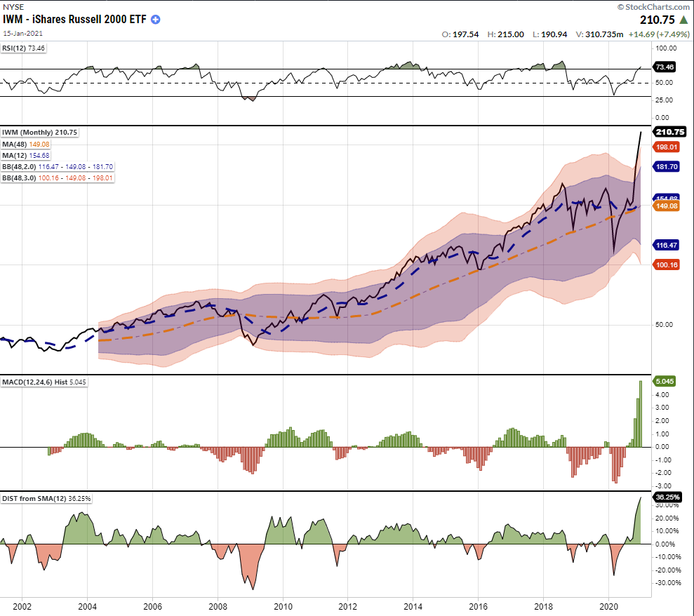
Task: Click the StockCharts.com copyright text
Action: [x=653, y=6]
